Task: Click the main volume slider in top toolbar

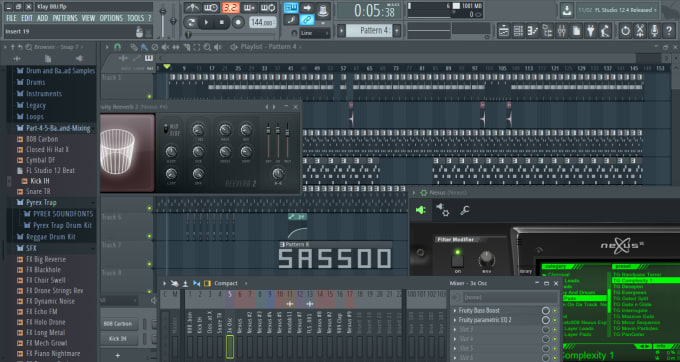Action: (163, 21)
